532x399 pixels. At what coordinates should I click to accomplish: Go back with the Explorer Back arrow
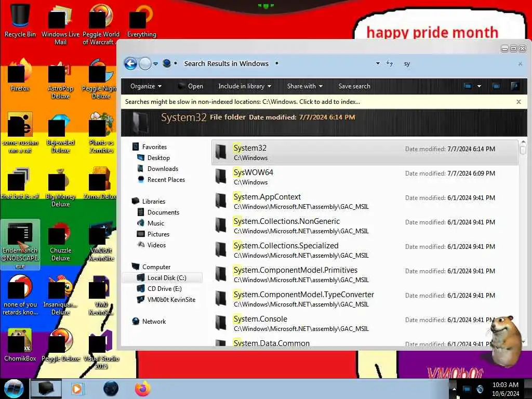pyautogui.click(x=130, y=63)
